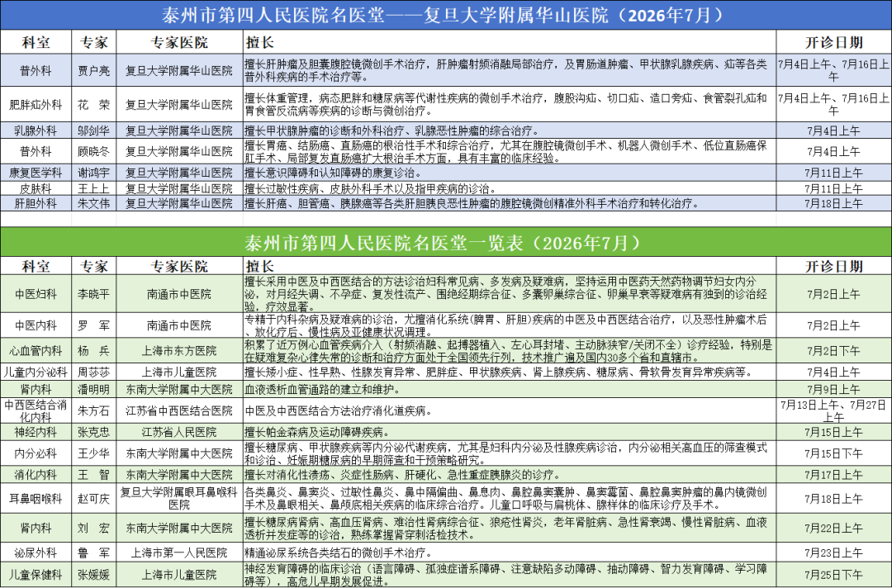
Task: Click expert name 贾户亮
Action: click(x=94, y=70)
